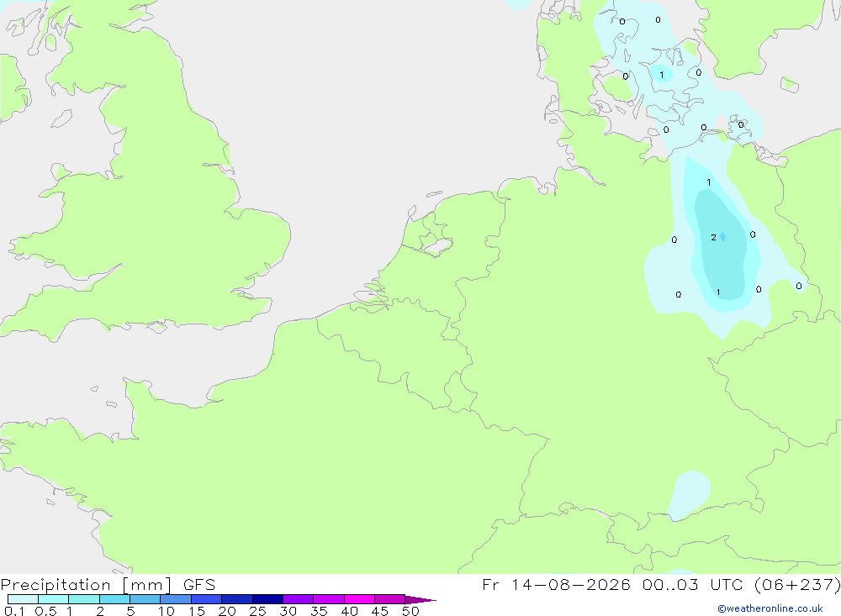
Task: Click the date "Fr 14-08-2026"
Action: pos(557,585)
